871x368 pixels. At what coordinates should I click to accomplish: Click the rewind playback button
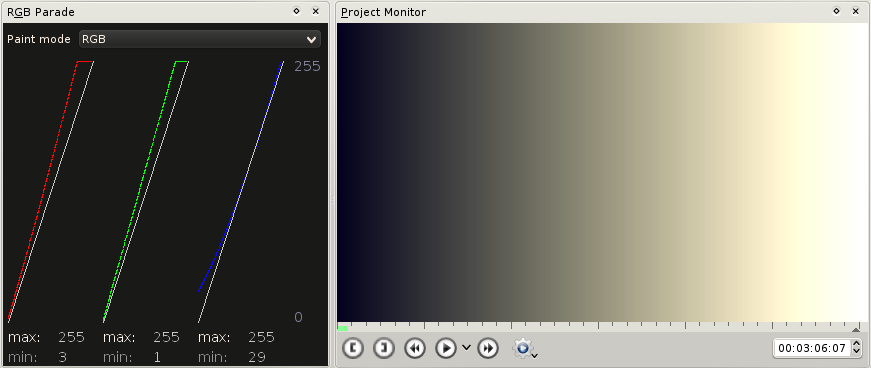coord(415,349)
